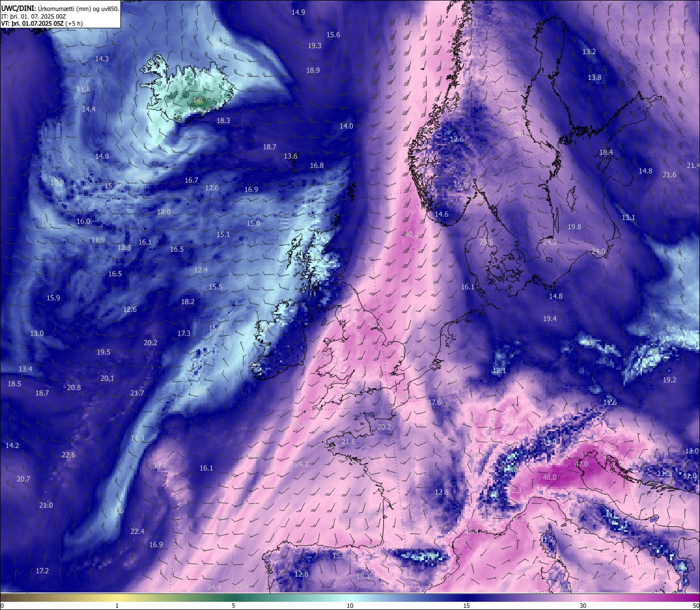Select the 21.7 value label

pyautogui.click(x=137, y=393)
